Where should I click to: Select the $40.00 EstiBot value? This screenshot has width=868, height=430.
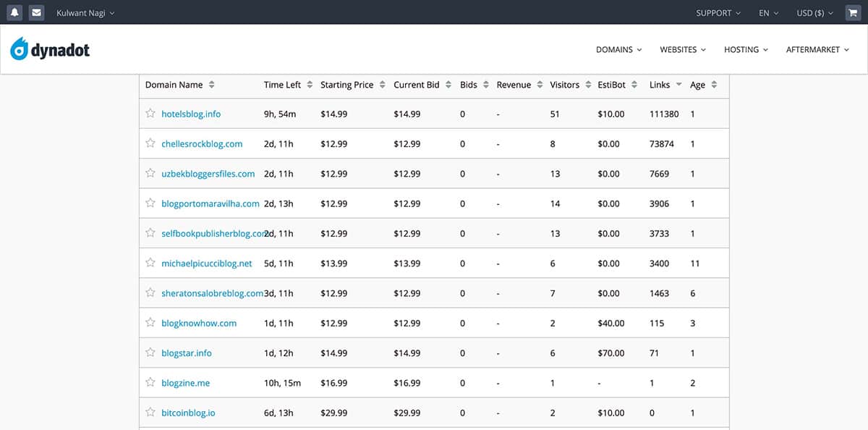(x=611, y=324)
